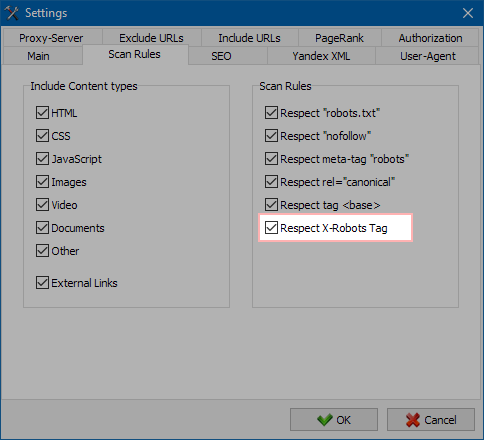
Task: Open the Exclude URLs tab
Action: tap(151, 38)
